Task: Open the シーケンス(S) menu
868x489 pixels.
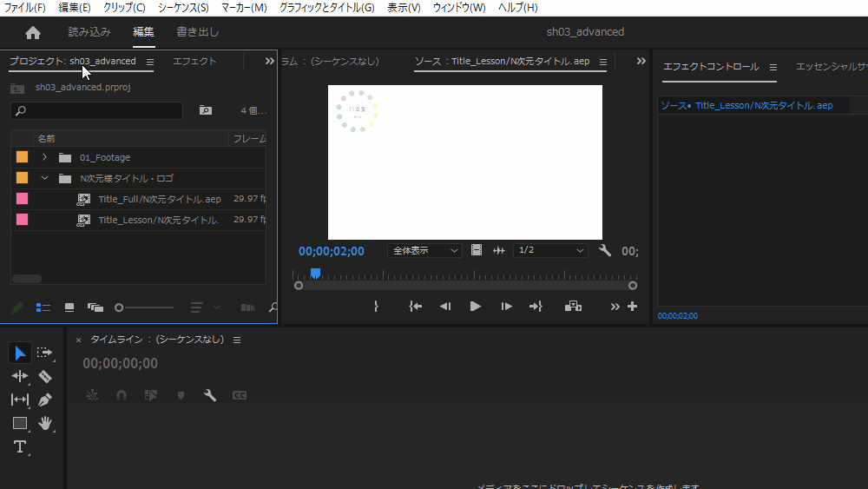Action: pos(183,8)
